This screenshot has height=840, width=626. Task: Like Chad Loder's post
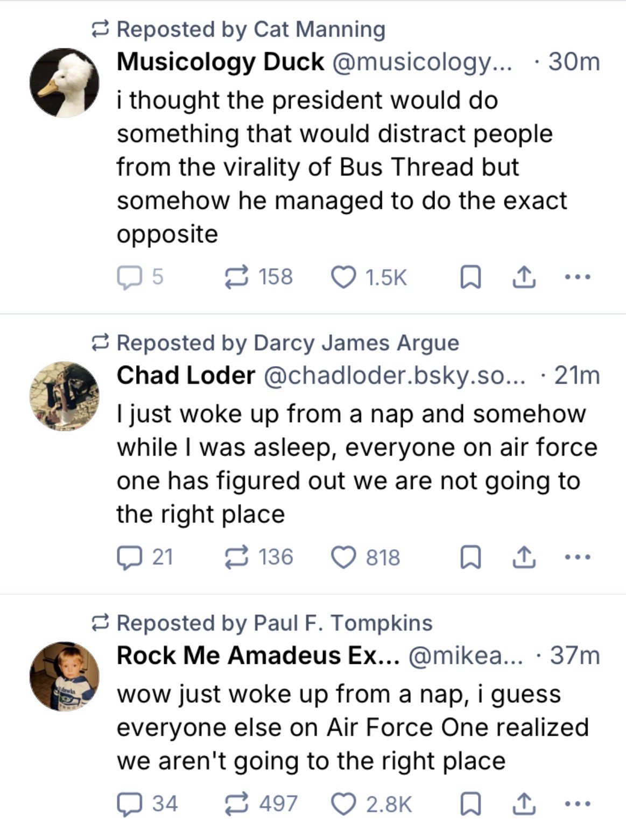click(x=343, y=557)
